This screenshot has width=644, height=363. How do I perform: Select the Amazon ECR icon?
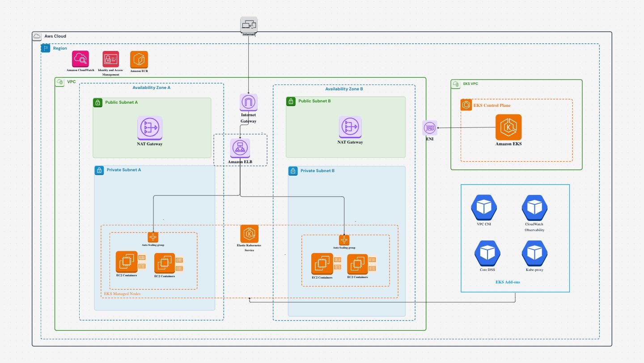(139, 59)
